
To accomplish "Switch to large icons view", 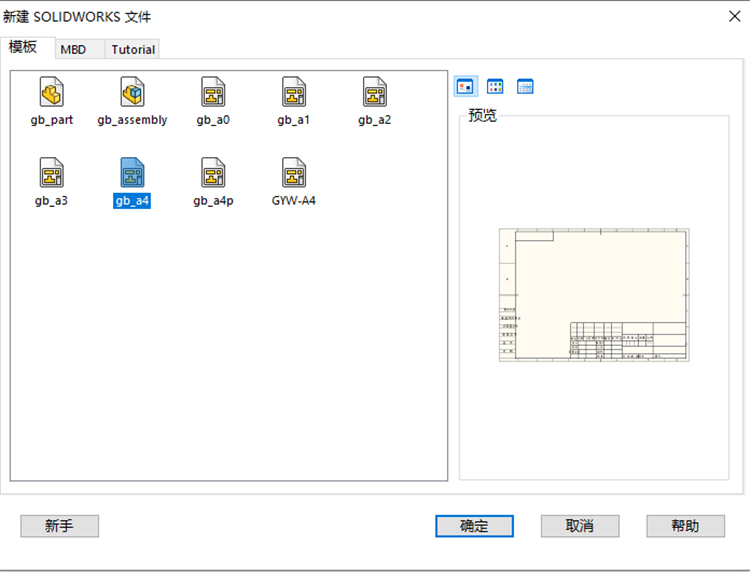I will point(465,87).
